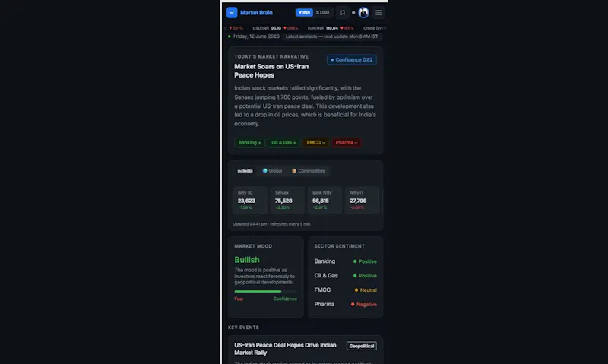Click the Banking + sector tag
Image resolution: width=608 pixels, height=364 pixels.
tap(250, 143)
